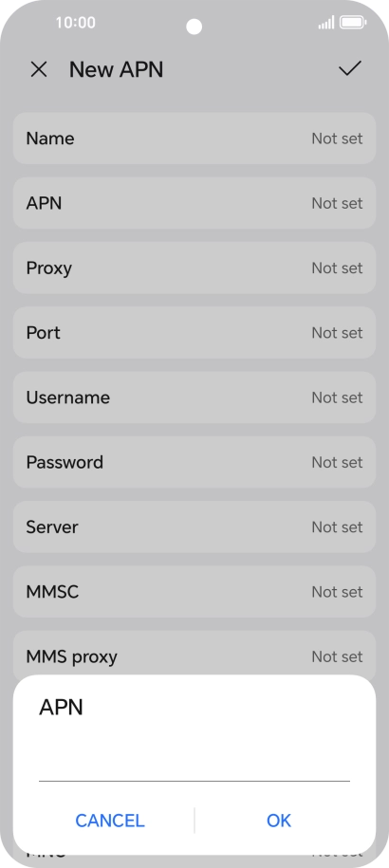This screenshot has height=868, width=389.
Task: Tap the battery icon in status bar
Action: click(353, 23)
